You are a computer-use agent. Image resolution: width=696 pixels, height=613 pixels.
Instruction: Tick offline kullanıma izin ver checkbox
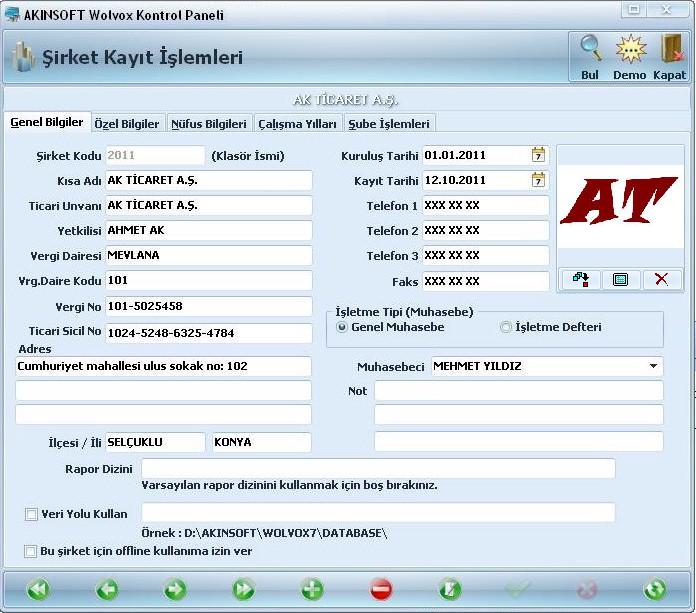click(x=31, y=551)
